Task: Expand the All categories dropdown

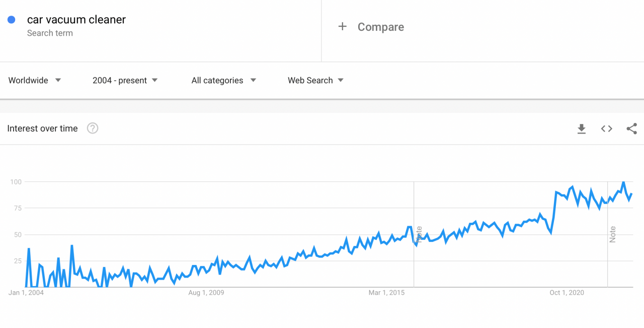Action: click(223, 80)
